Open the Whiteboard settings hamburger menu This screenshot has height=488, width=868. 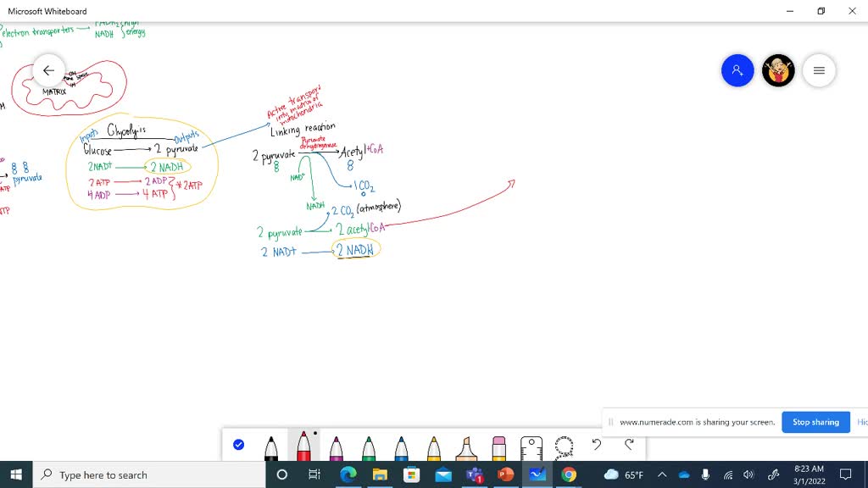coord(819,71)
